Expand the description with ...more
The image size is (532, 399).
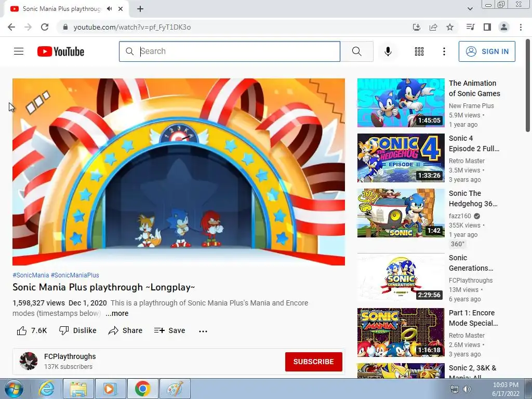click(x=117, y=313)
